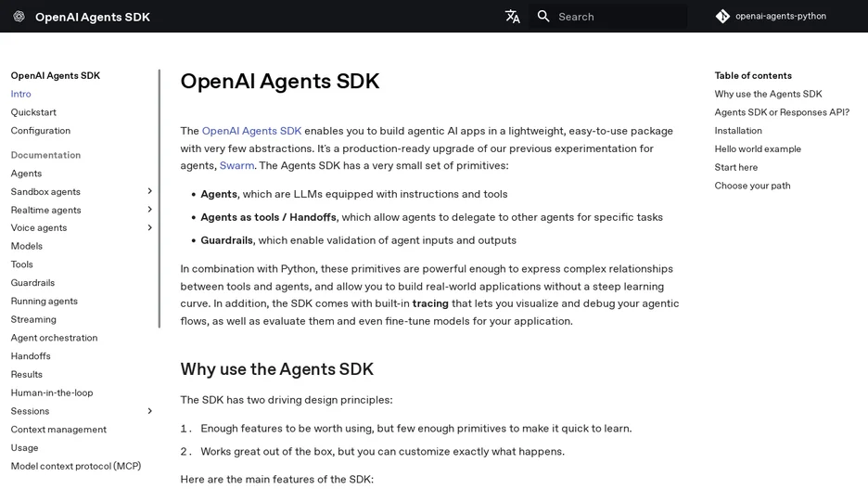Open Sessions in sidebar
The image size is (868, 489).
coord(30,411)
